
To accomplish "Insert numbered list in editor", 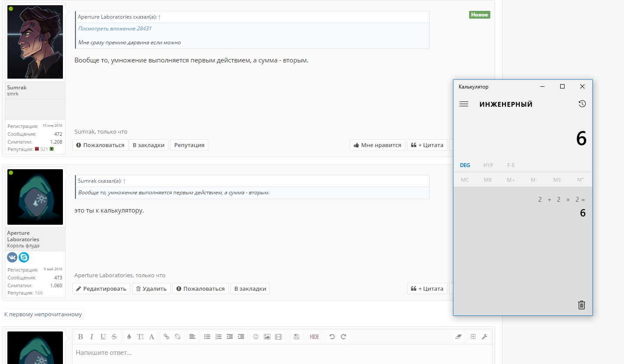I will (218, 337).
